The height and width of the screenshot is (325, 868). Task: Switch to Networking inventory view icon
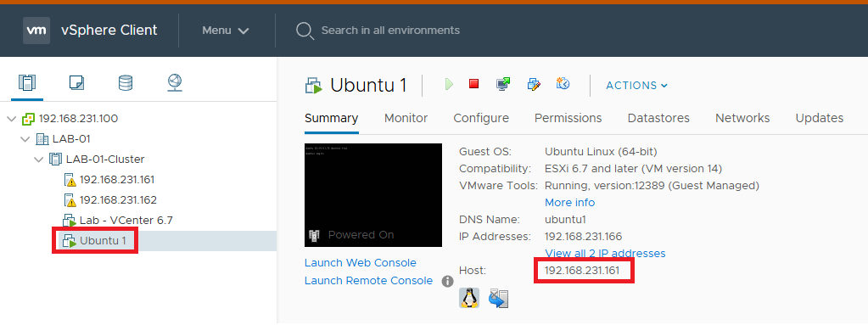coord(175,83)
